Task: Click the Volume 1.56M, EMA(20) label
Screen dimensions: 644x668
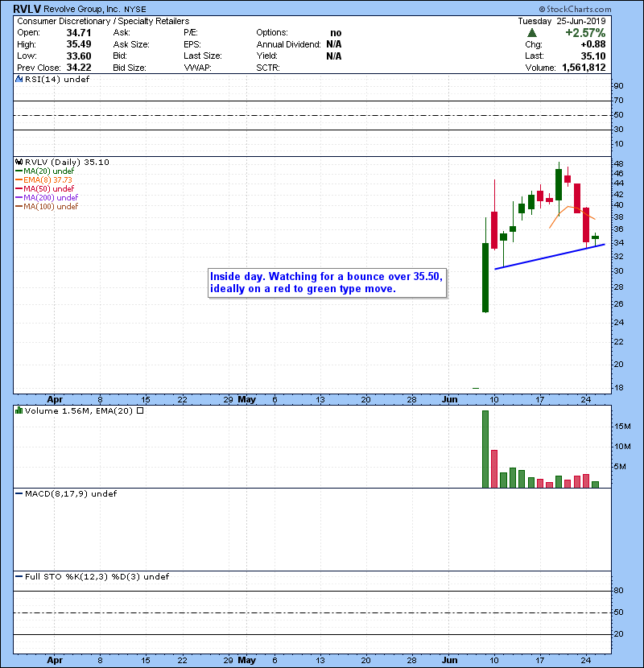Action: click(79, 410)
